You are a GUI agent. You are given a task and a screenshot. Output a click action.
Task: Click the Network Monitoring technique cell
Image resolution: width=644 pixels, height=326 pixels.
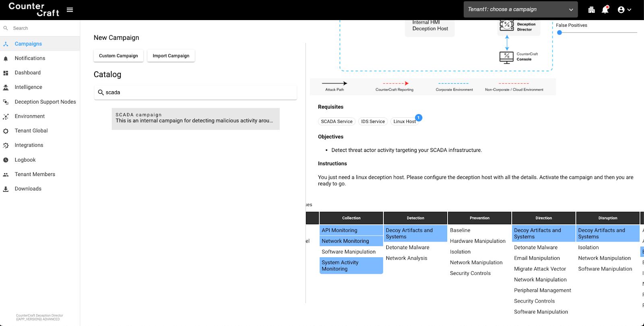tap(351, 241)
